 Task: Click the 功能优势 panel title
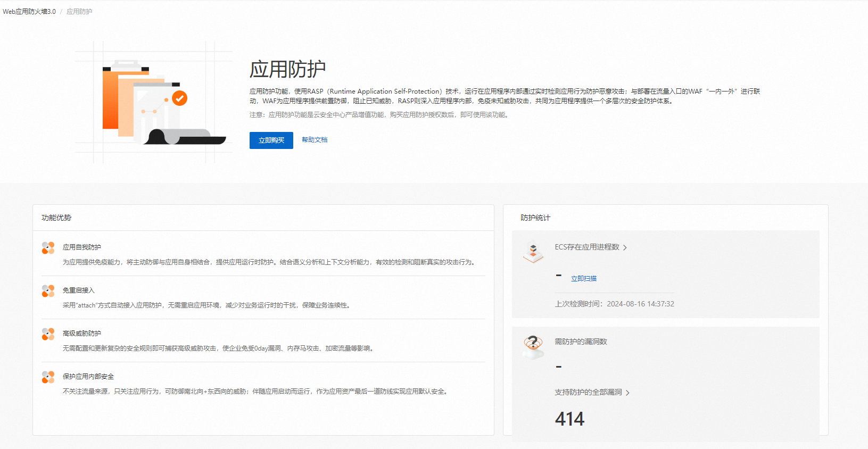tap(56, 218)
